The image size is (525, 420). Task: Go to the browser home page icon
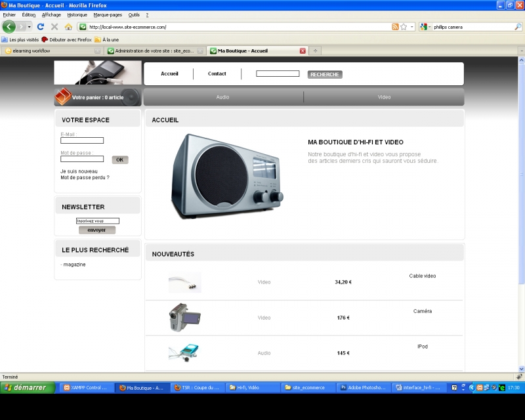tap(68, 27)
